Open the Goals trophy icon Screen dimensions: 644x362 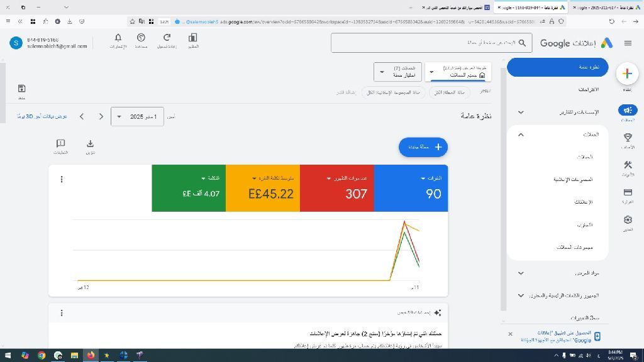[627, 138]
